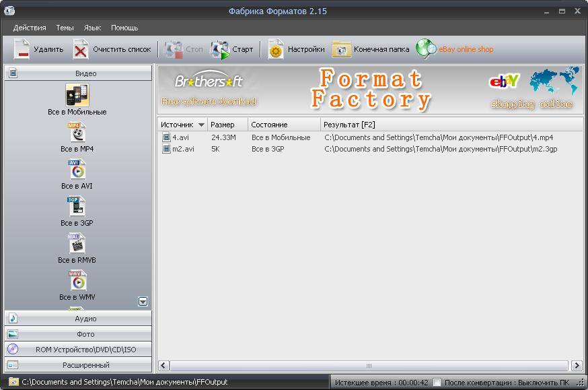Click the Стоп toolbar icon
588x390 pixels.
pos(174,49)
